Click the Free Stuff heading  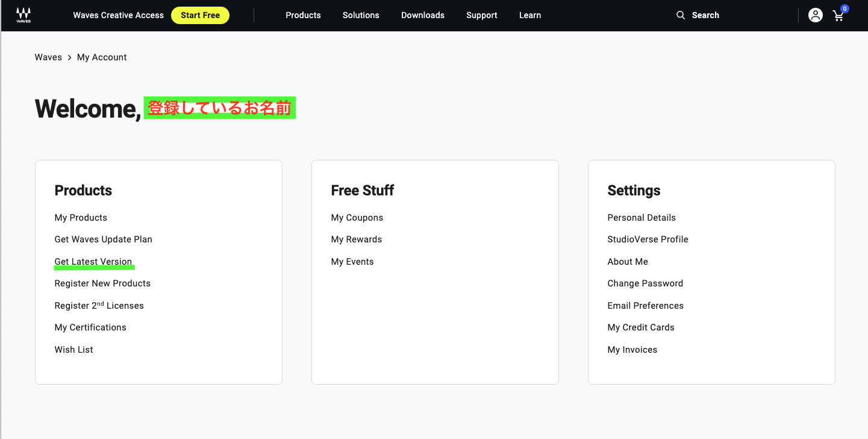pos(363,191)
